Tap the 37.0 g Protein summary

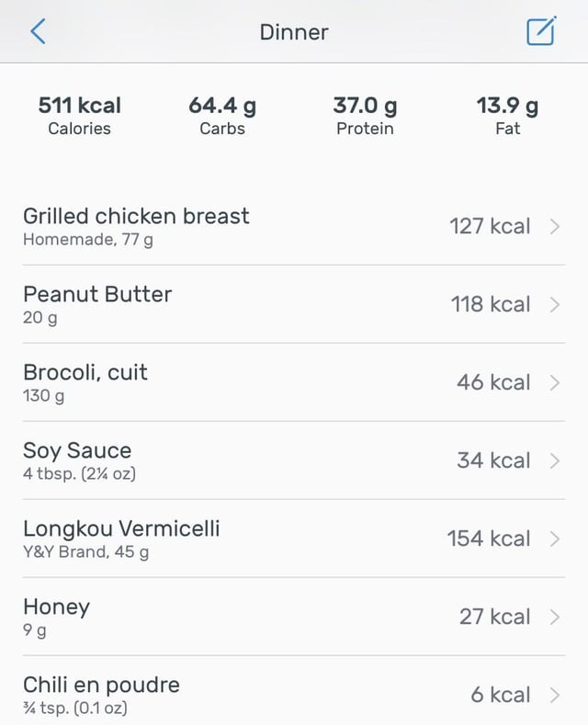point(365,116)
